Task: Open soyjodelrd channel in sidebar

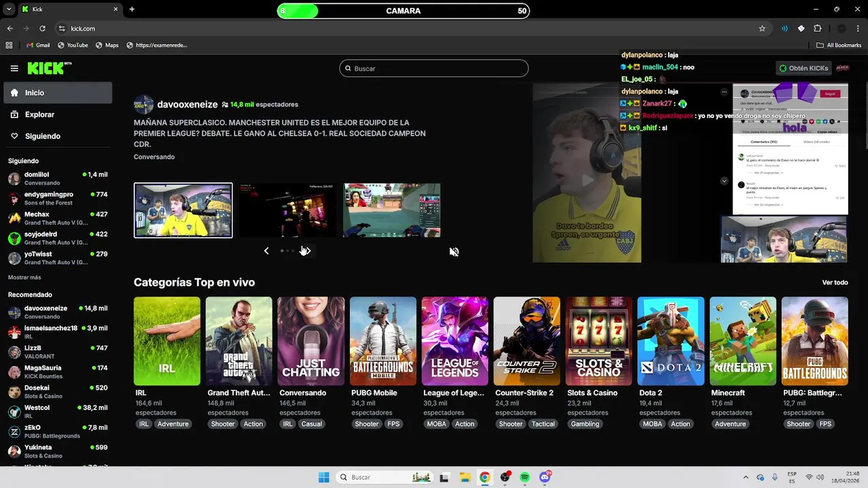Action: point(58,238)
